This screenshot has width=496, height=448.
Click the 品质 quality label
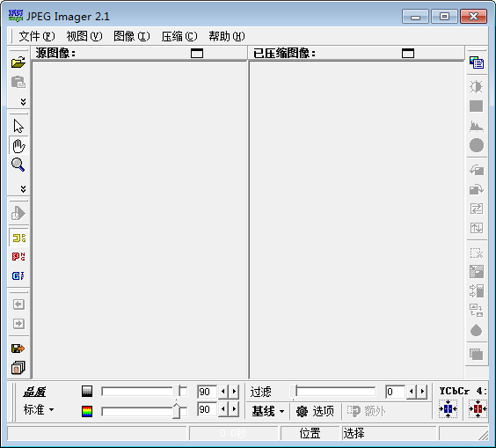coord(34,392)
